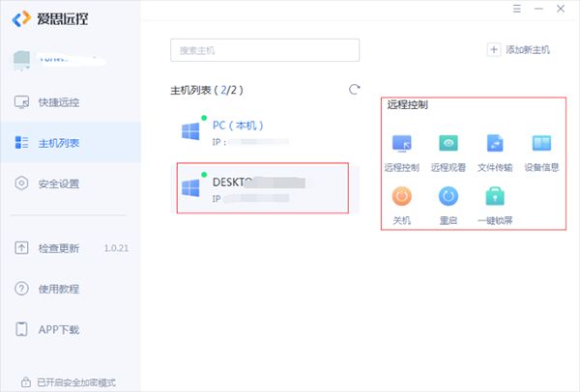The height and width of the screenshot is (392, 580).
Task: Refresh the host list
Action: pos(354,90)
